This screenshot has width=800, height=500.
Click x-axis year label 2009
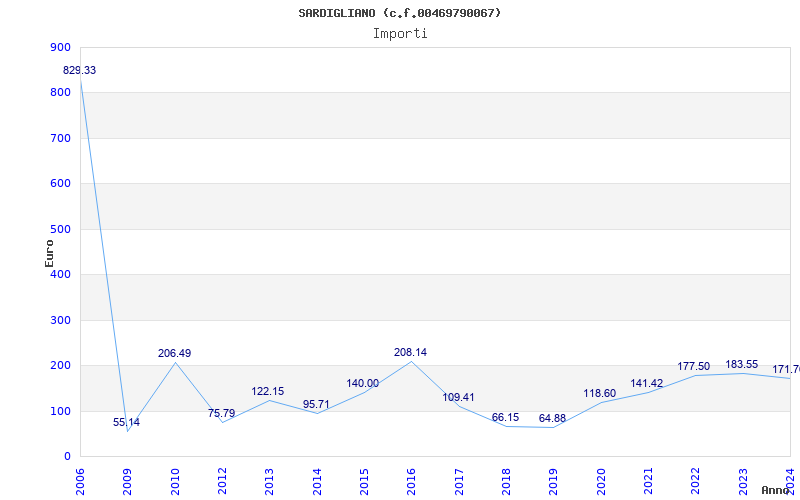tap(128, 481)
